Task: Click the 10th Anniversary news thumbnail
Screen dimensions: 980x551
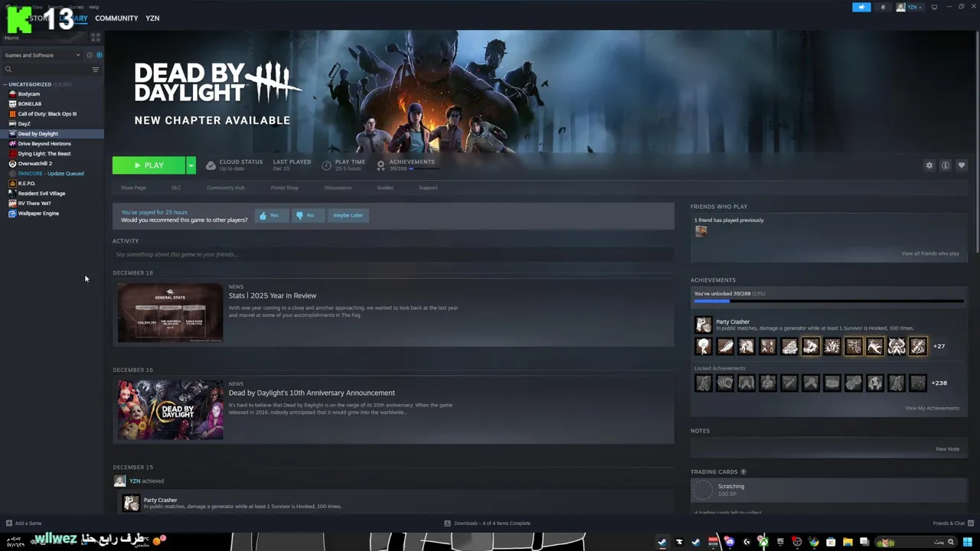Action: tap(170, 409)
